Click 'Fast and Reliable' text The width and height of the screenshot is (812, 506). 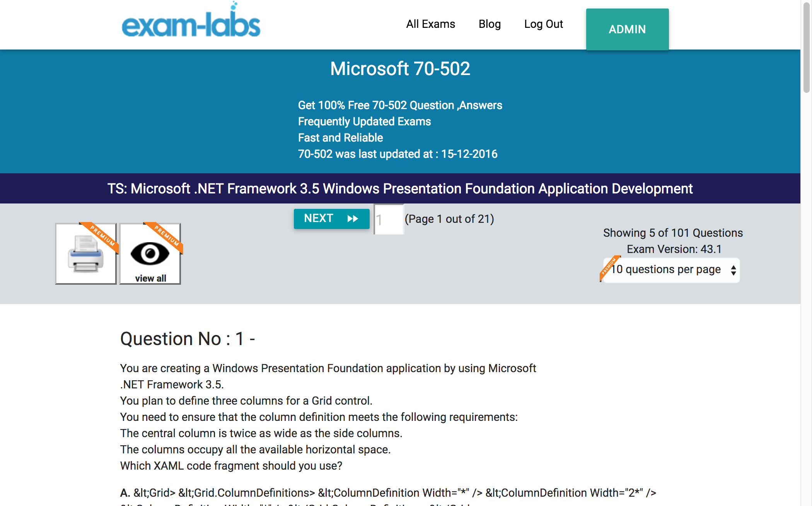click(x=340, y=138)
